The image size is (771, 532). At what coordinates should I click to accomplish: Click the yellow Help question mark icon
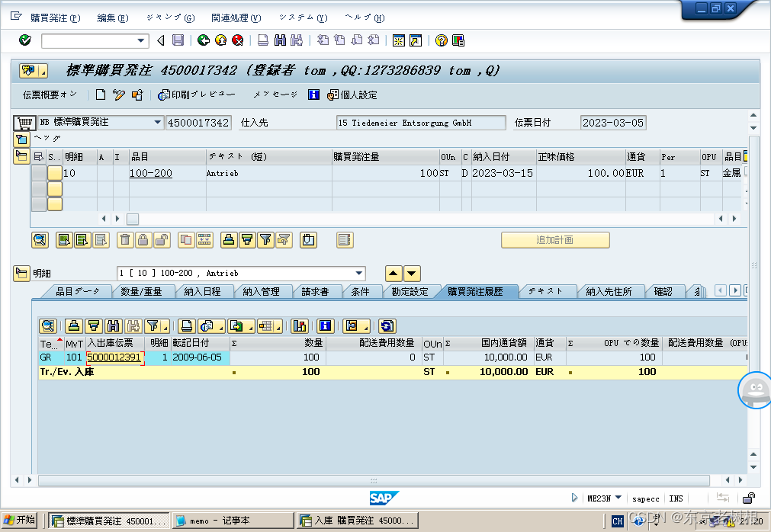(x=441, y=40)
